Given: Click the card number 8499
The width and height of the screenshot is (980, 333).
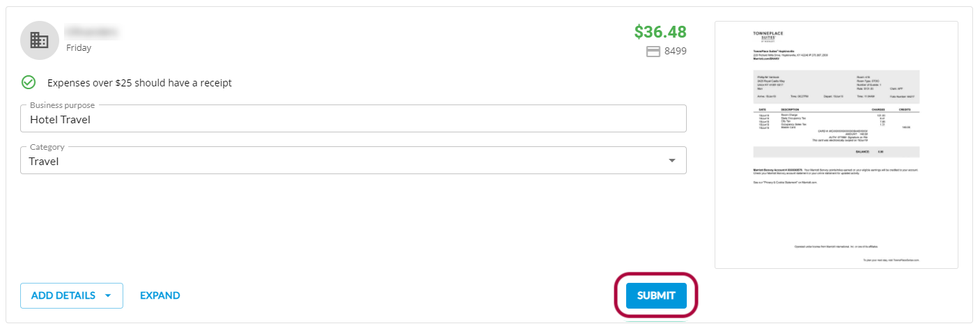Looking at the screenshot, I should [675, 51].
